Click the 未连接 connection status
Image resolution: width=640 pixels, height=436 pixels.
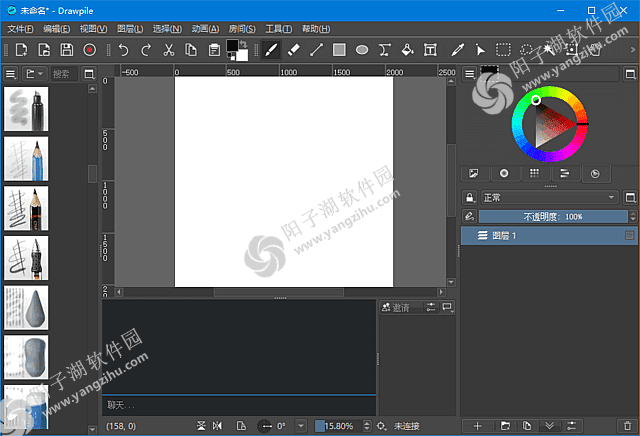407,426
